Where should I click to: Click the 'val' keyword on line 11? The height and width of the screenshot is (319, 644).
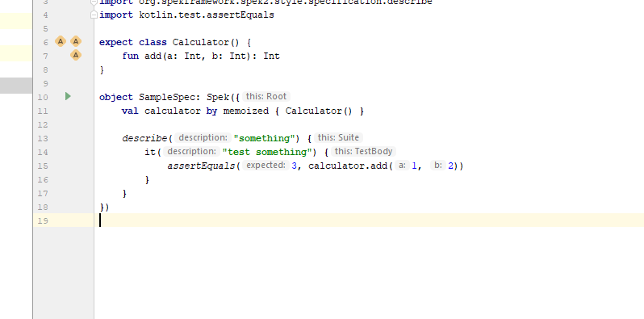130,111
